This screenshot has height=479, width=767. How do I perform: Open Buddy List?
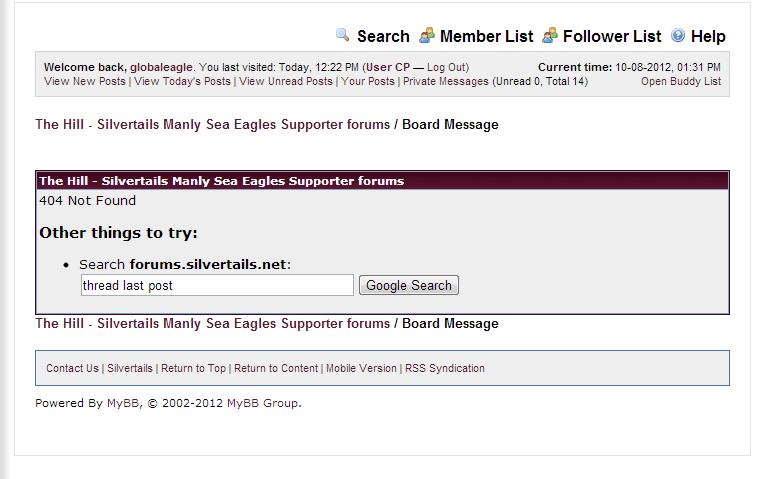681,81
